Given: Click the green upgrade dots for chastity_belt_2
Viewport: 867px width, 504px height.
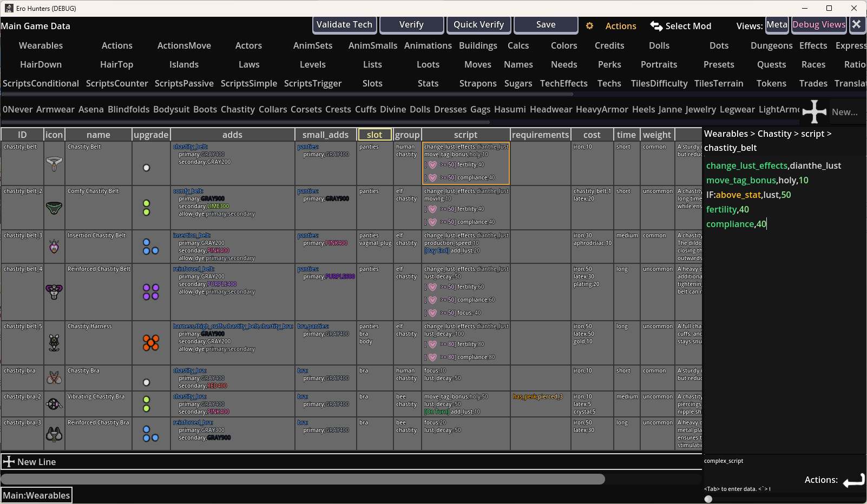Looking at the screenshot, I should tap(146, 208).
